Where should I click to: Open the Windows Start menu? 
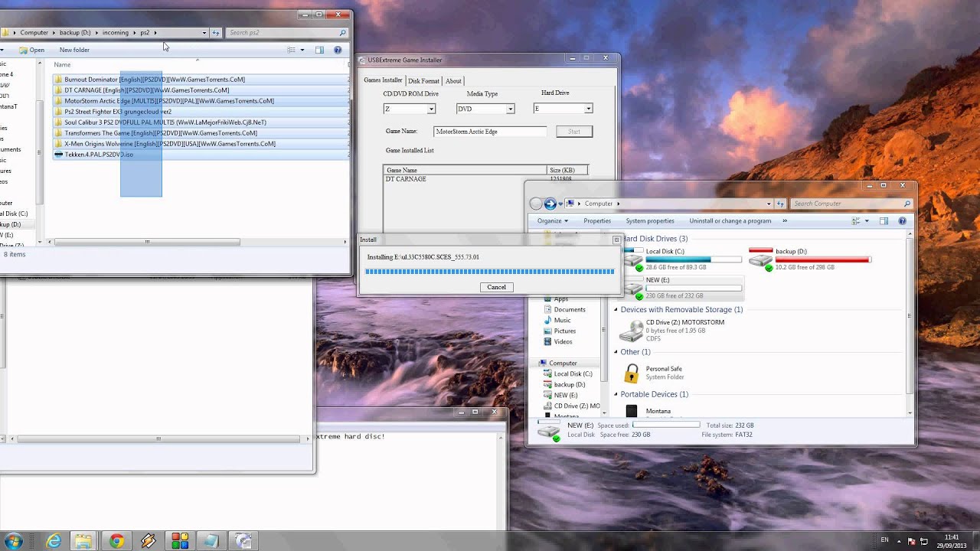(x=12, y=541)
